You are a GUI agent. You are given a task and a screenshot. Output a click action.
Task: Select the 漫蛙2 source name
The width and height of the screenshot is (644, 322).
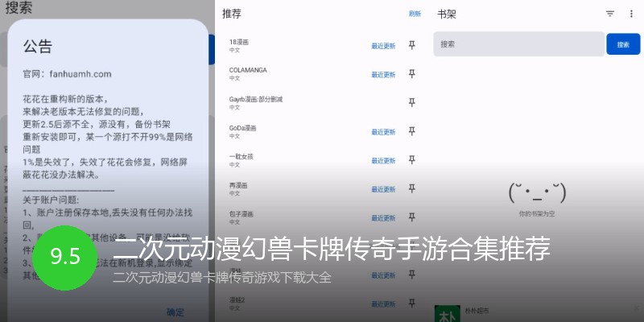click(x=237, y=300)
